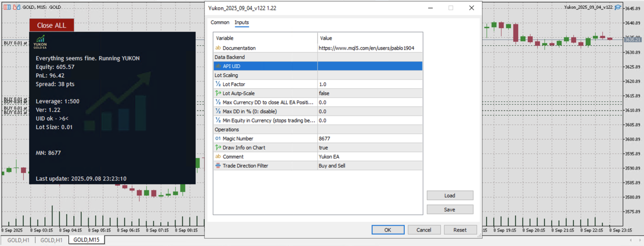Click the Yukon Gold EA logo on panel

click(40, 42)
